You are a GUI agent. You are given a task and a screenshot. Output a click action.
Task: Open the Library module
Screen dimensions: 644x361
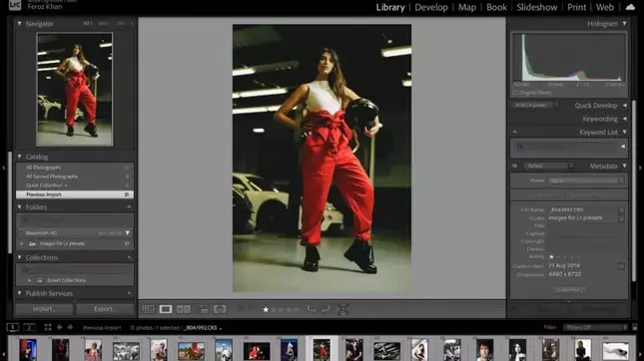[x=390, y=7]
